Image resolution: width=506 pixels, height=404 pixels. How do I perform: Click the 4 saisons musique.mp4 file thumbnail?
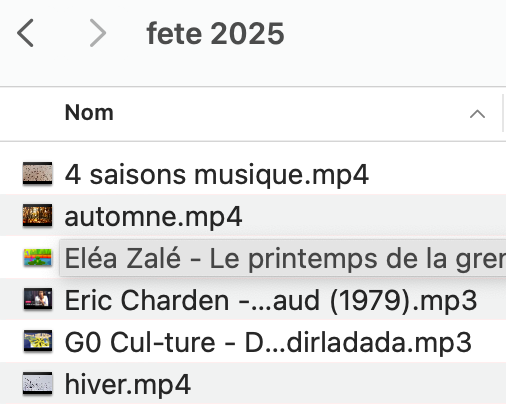pyautogui.click(x=37, y=173)
